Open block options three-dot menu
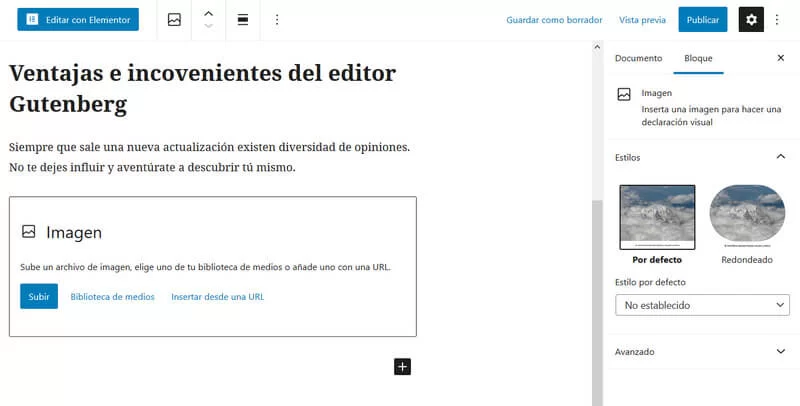800x406 pixels. [277, 20]
